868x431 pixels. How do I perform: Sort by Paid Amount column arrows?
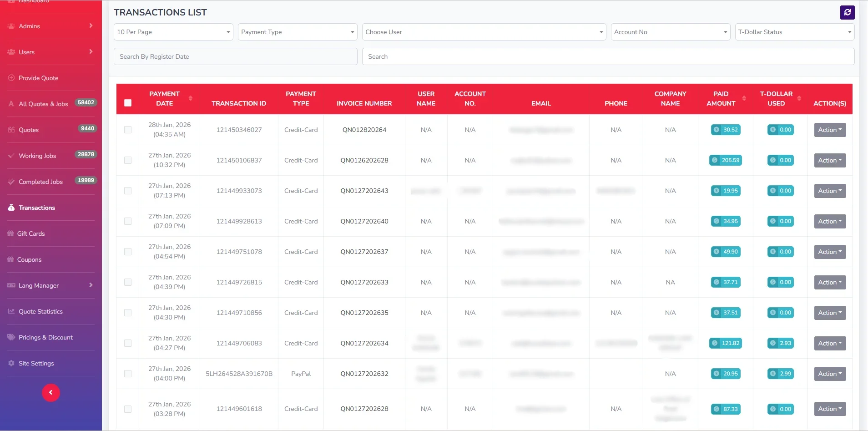[x=744, y=98]
